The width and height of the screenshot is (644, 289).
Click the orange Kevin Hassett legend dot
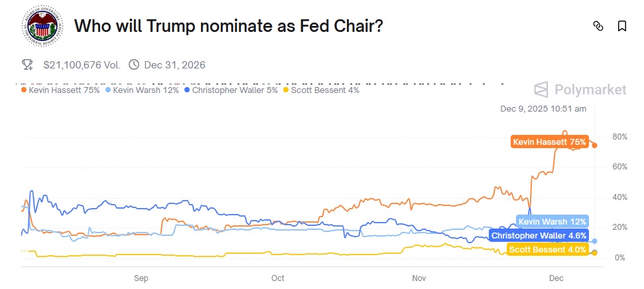[x=24, y=90]
